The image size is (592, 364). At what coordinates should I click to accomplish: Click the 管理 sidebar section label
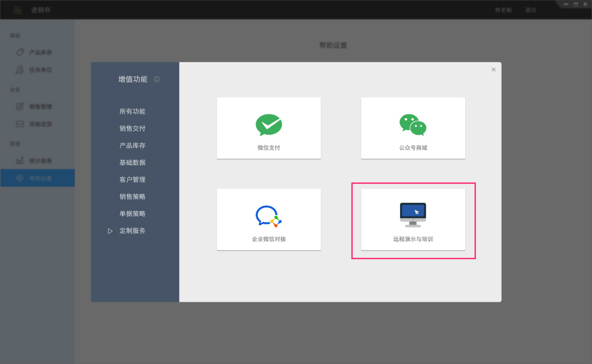tap(15, 144)
